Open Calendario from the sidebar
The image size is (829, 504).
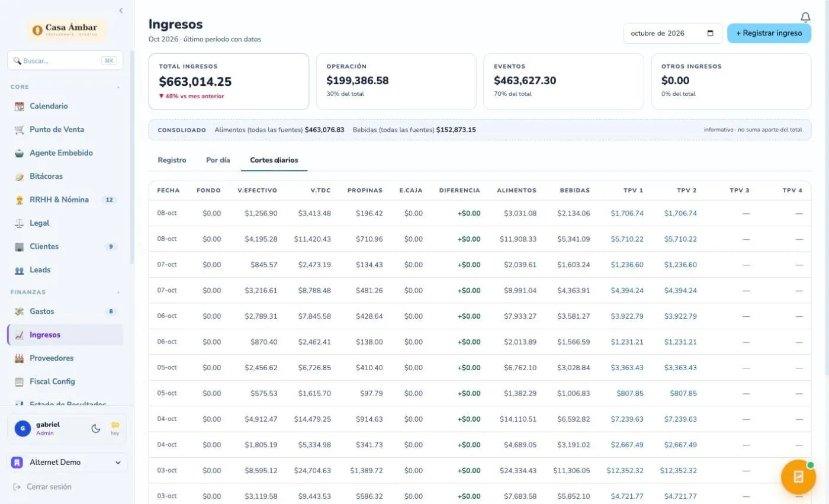click(65, 106)
